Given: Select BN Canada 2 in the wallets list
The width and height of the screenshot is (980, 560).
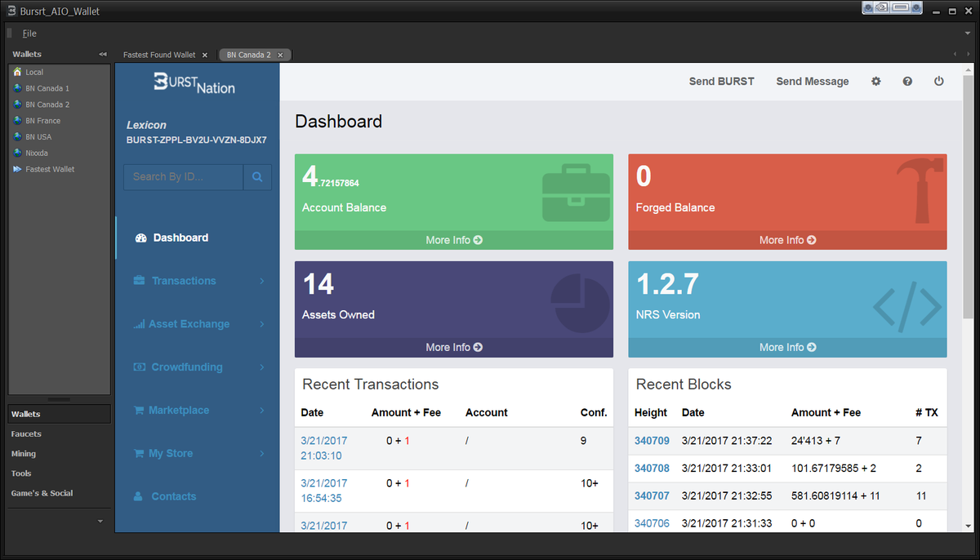Looking at the screenshot, I should pyautogui.click(x=47, y=104).
